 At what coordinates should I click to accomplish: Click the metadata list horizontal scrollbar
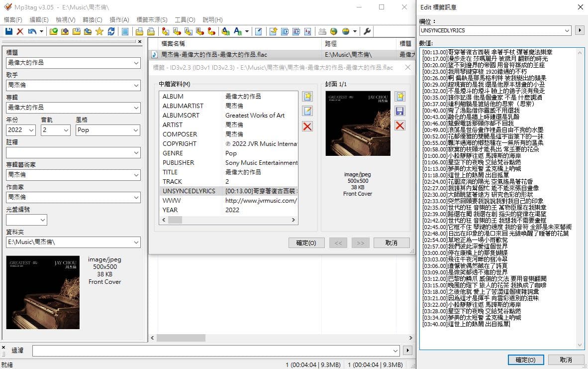[x=229, y=220]
